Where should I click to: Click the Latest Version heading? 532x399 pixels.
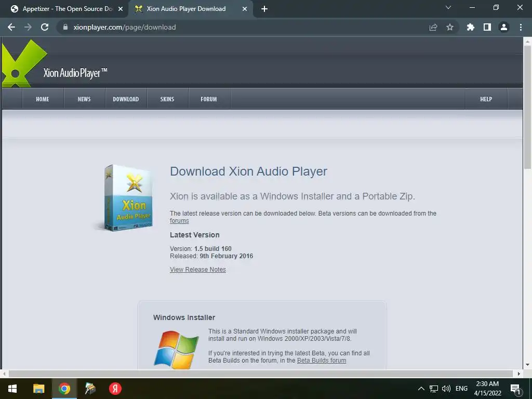click(195, 235)
